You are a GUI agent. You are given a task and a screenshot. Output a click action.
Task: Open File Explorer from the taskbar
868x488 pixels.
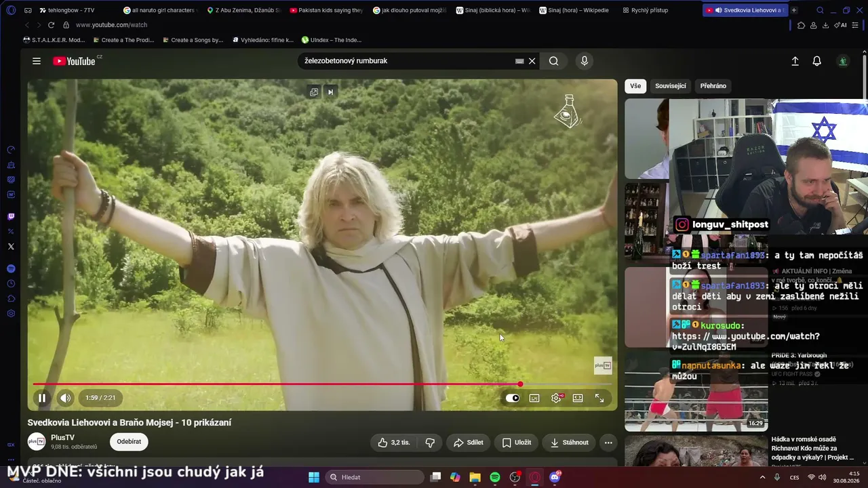click(475, 477)
